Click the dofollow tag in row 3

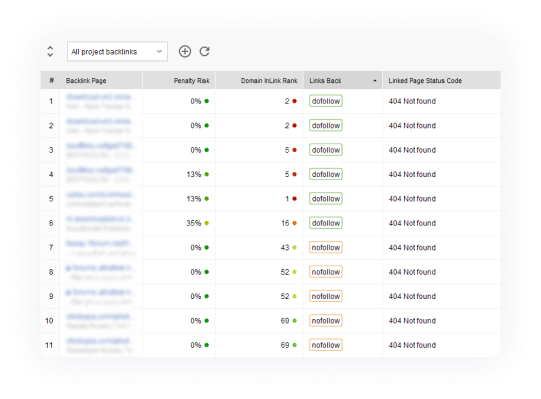[x=326, y=150]
